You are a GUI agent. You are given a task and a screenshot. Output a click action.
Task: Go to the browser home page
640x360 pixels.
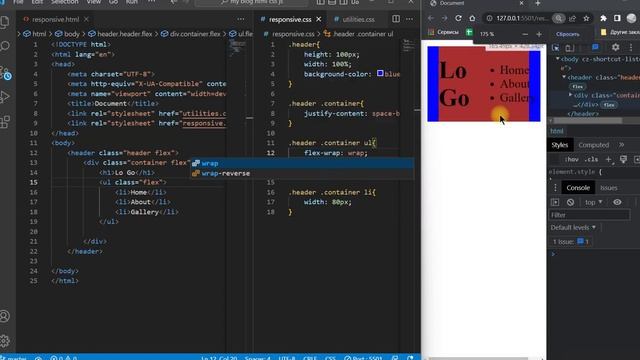(472, 18)
